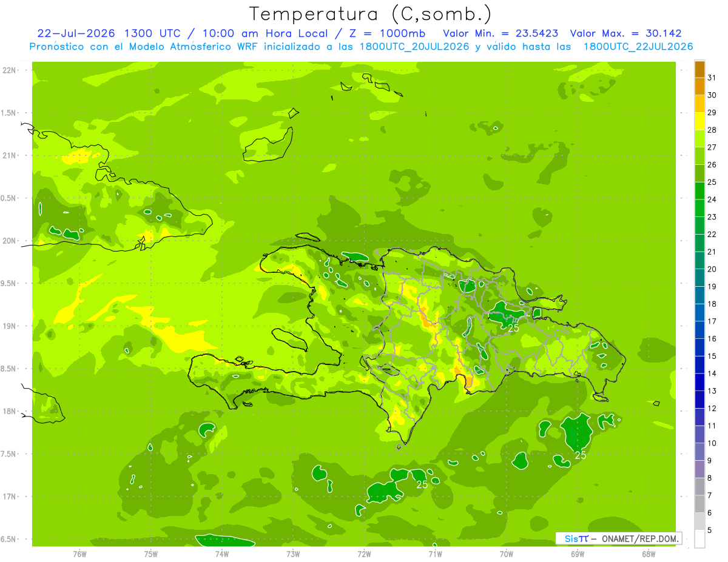Select the pressure level "Z = 1000mb"

tap(388, 33)
